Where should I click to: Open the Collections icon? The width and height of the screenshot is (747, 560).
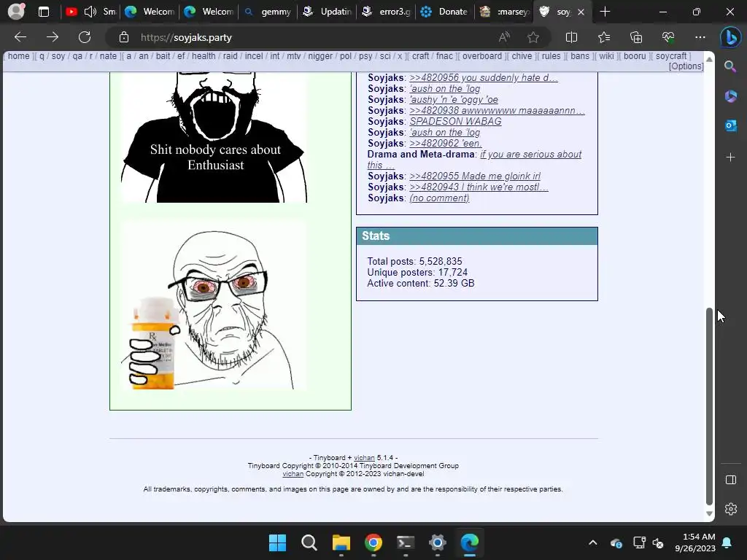(636, 37)
